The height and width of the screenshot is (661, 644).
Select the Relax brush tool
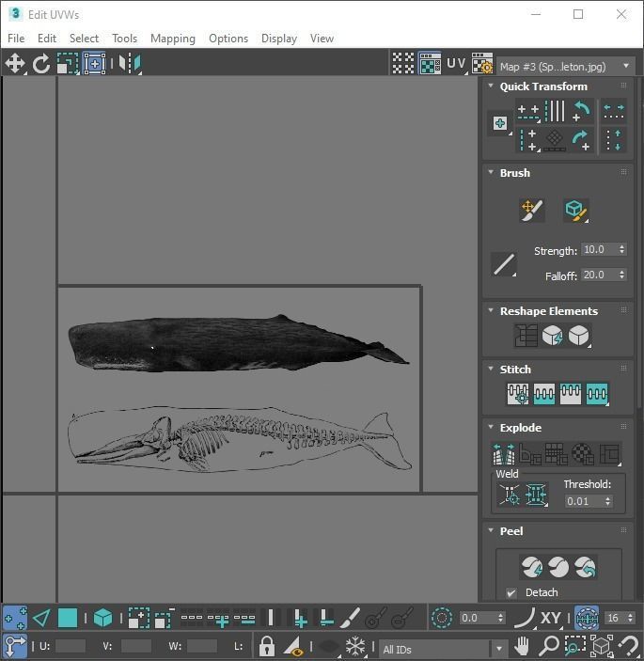(x=576, y=211)
